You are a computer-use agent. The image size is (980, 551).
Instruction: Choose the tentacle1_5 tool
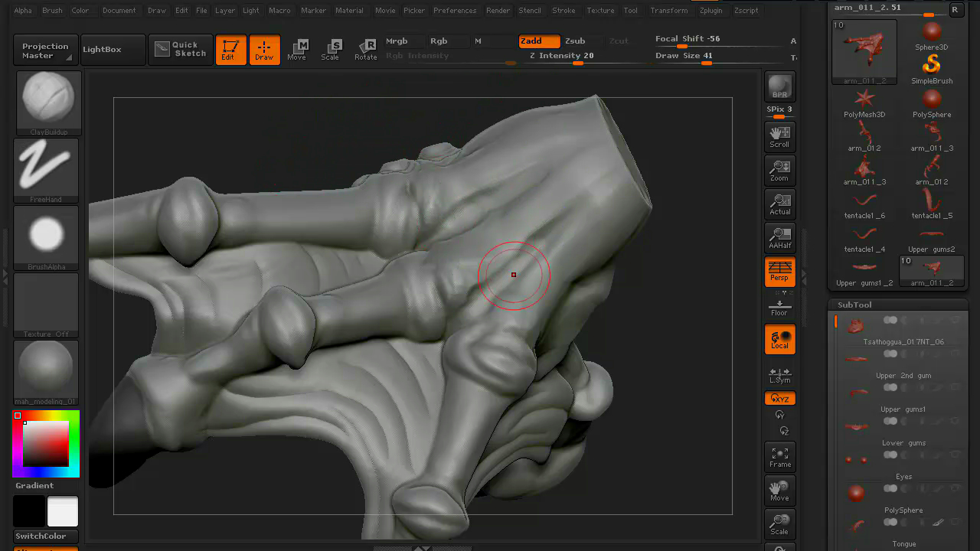[x=932, y=204]
